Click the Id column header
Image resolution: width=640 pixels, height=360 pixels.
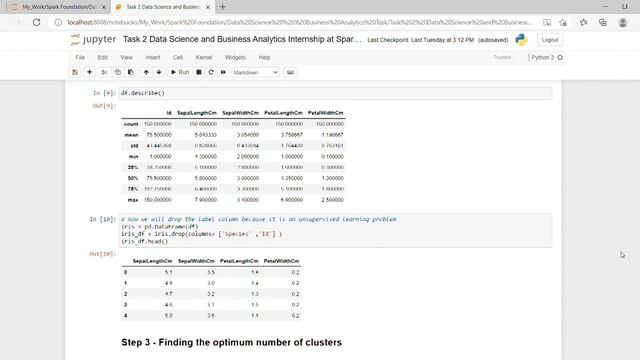point(169,113)
